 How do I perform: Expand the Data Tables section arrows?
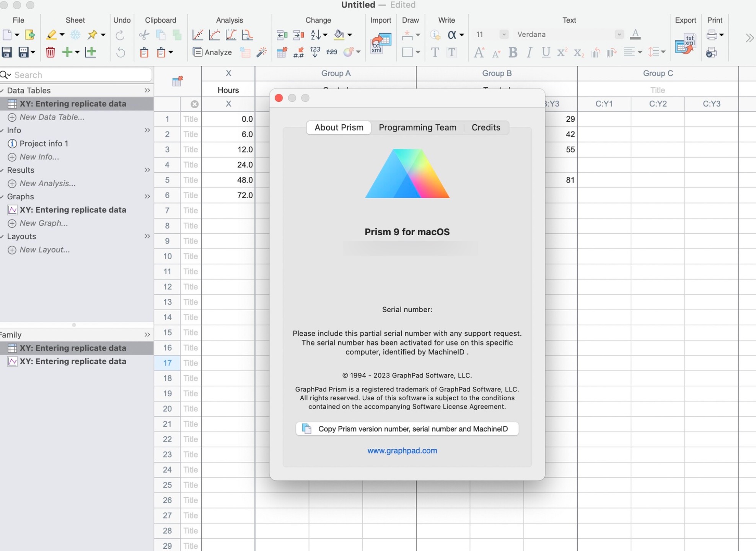[147, 90]
